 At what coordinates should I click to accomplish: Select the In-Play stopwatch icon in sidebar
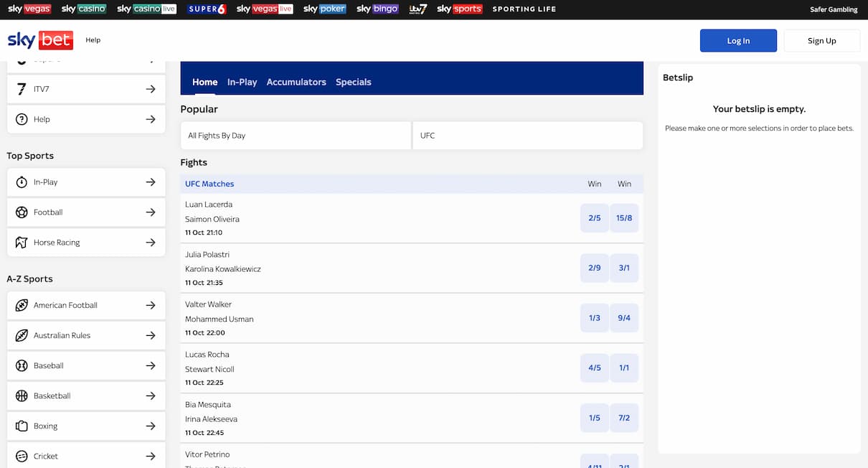click(x=22, y=182)
